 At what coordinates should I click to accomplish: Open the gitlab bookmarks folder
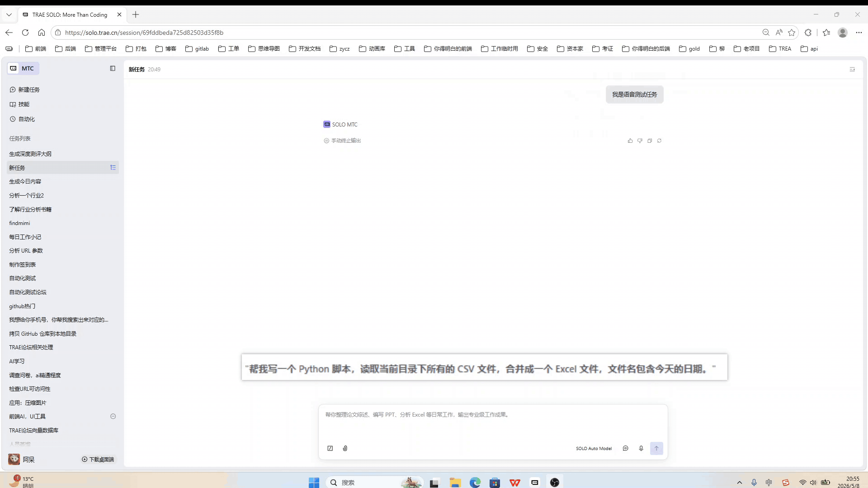click(x=197, y=49)
